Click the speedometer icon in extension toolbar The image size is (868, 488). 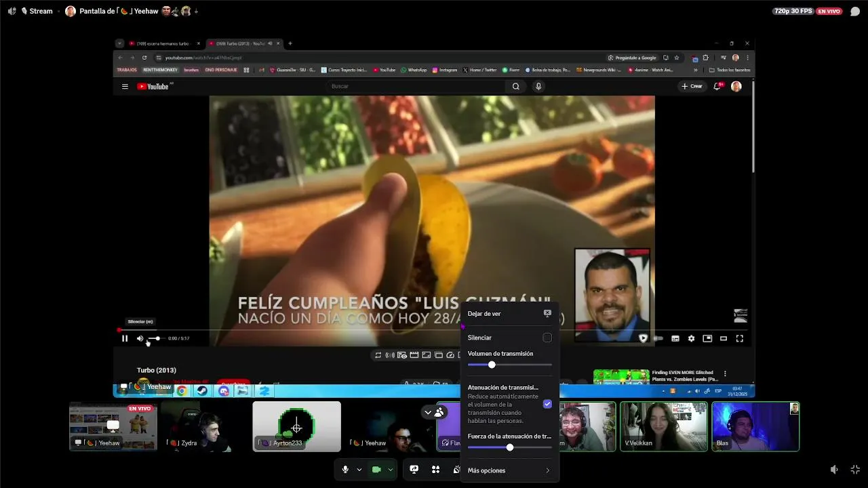(x=450, y=355)
